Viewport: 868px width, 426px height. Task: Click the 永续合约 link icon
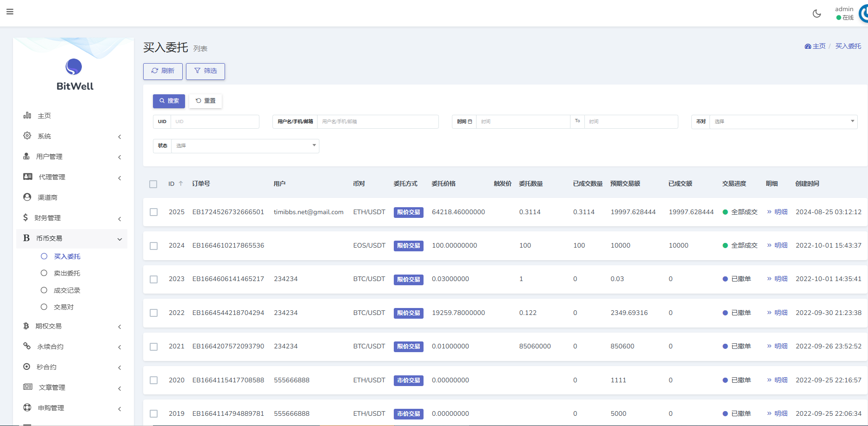point(27,346)
